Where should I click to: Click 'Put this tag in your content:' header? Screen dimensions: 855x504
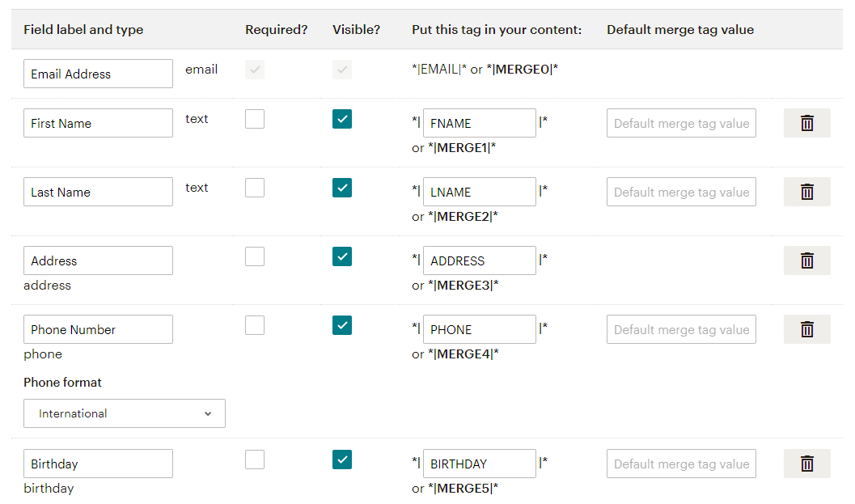click(x=497, y=29)
